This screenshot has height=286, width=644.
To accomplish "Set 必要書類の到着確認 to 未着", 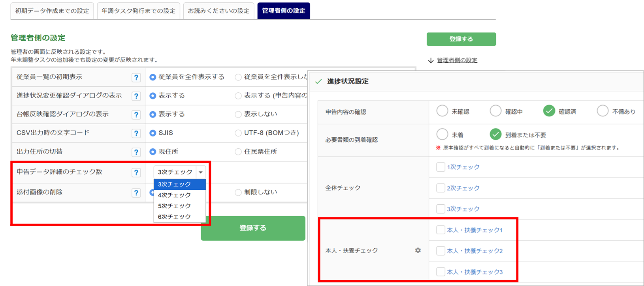I will click(x=442, y=135).
